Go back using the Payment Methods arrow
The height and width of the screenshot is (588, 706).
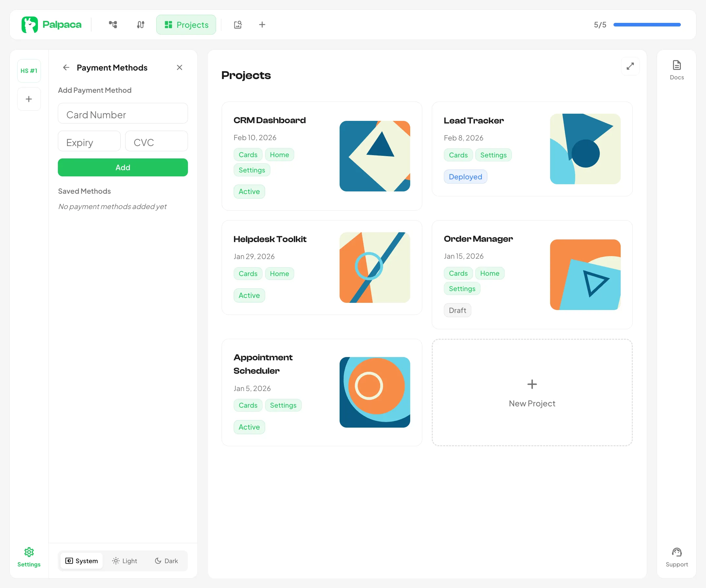(66, 68)
